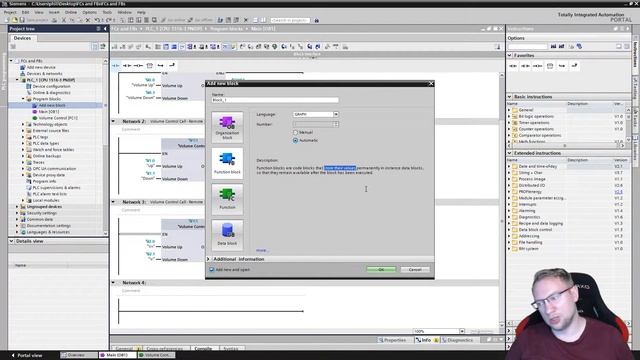Insert normally open contact from editor toolbar
This screenshot has width=640, height=360.
click(116, 65)
